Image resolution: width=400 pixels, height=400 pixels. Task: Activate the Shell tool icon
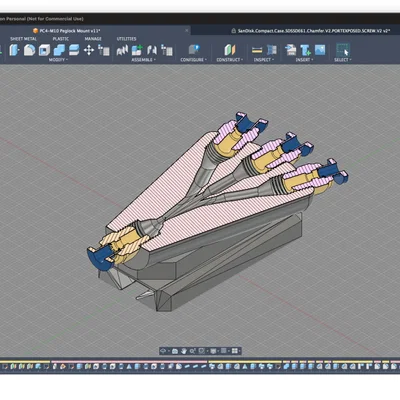44,50
